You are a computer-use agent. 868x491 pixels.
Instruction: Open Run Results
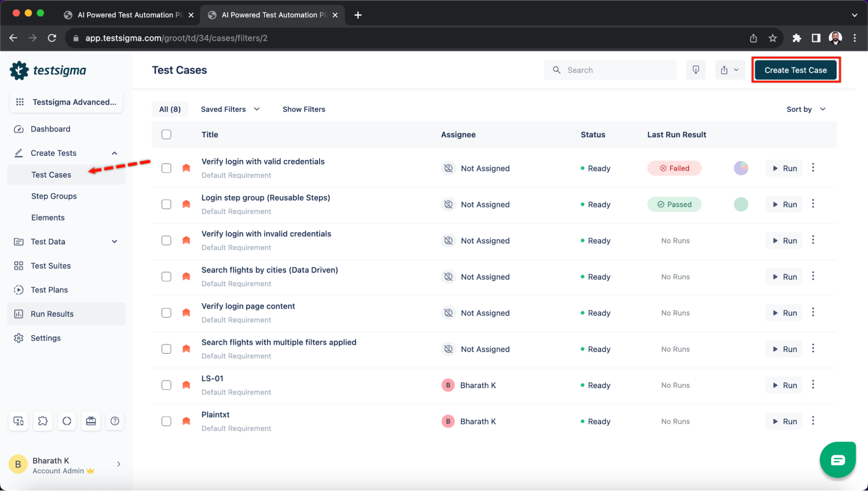pyautogui.click(x=66, y=314)
